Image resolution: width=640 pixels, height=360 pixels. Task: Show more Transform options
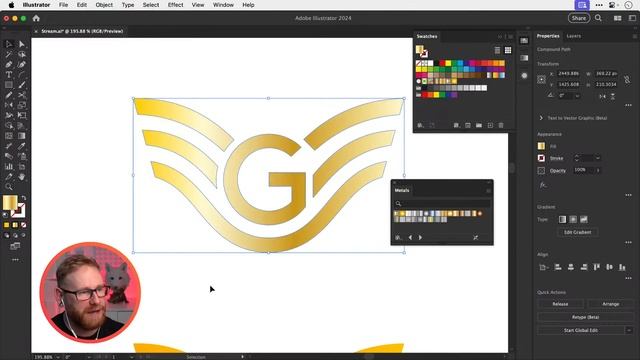[629, 105]
